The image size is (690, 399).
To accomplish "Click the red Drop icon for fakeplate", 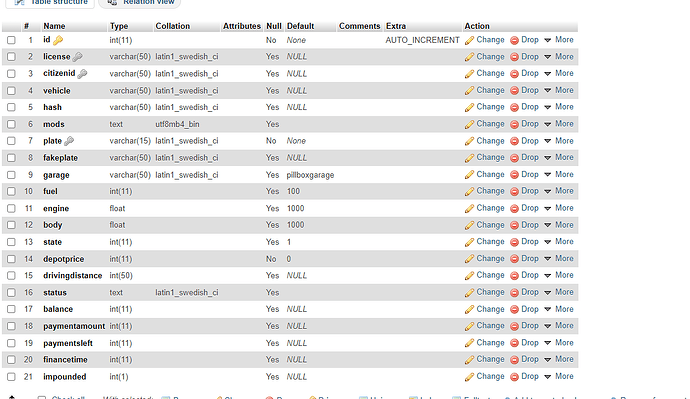I will pyautogui.click(x=514, y=158).
